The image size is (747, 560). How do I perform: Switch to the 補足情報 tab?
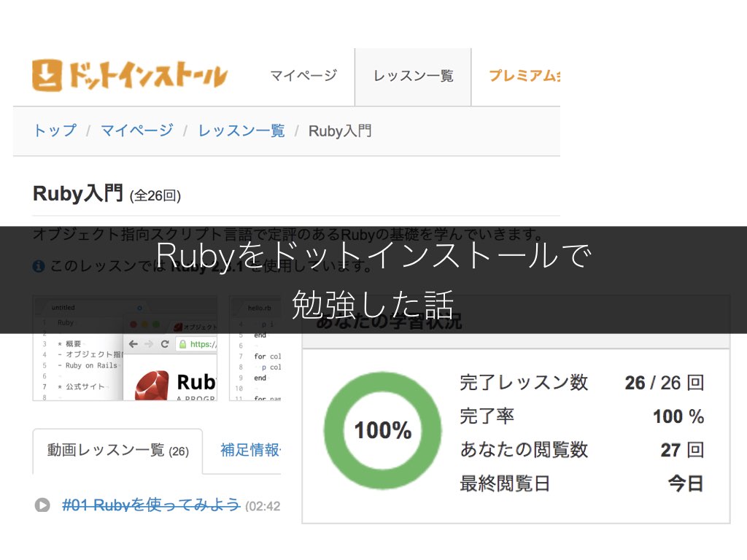click(251, 450)
